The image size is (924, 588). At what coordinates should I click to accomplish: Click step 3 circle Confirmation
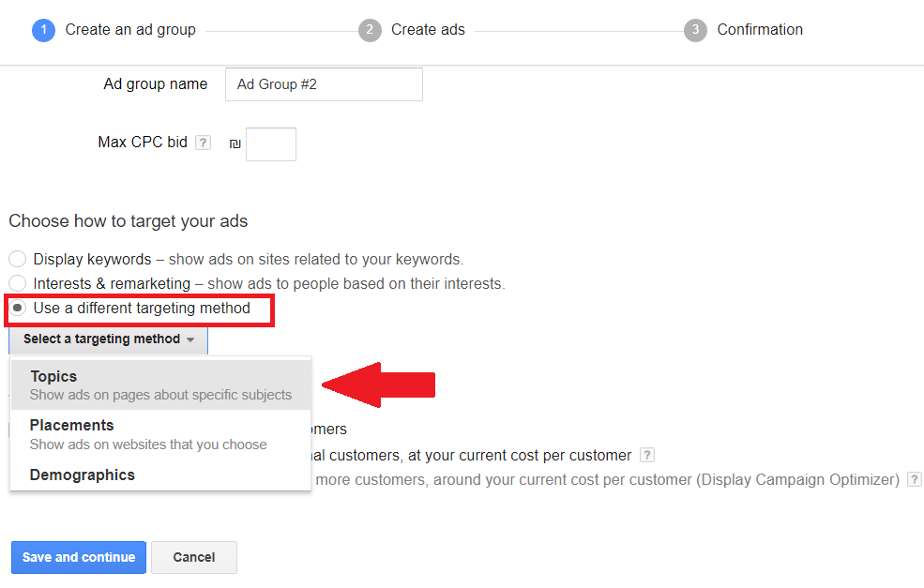tap(695, 30)
